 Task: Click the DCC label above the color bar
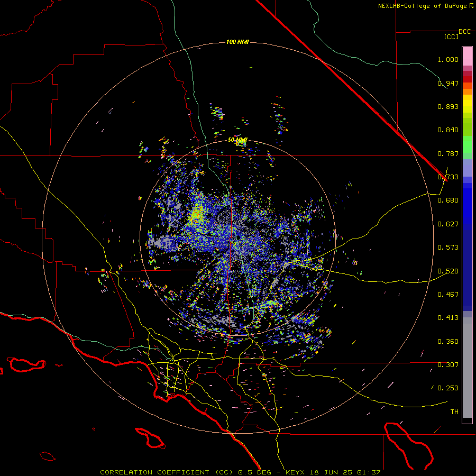tap(464, 32)
